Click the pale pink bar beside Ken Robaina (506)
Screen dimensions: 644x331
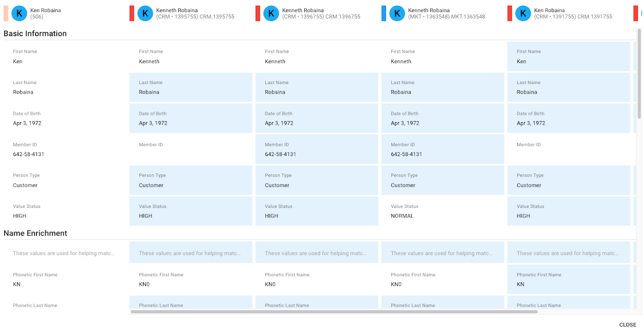pos(6,13)
